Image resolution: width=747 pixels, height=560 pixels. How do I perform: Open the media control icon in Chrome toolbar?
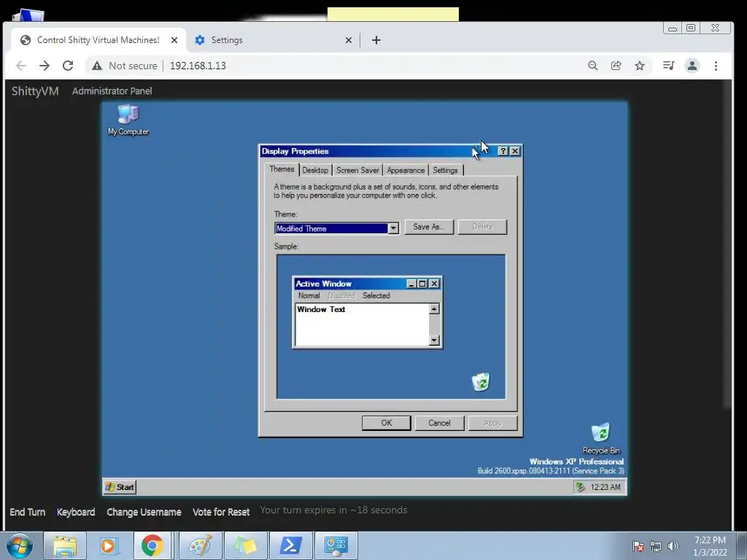click(x=668, y=66)
